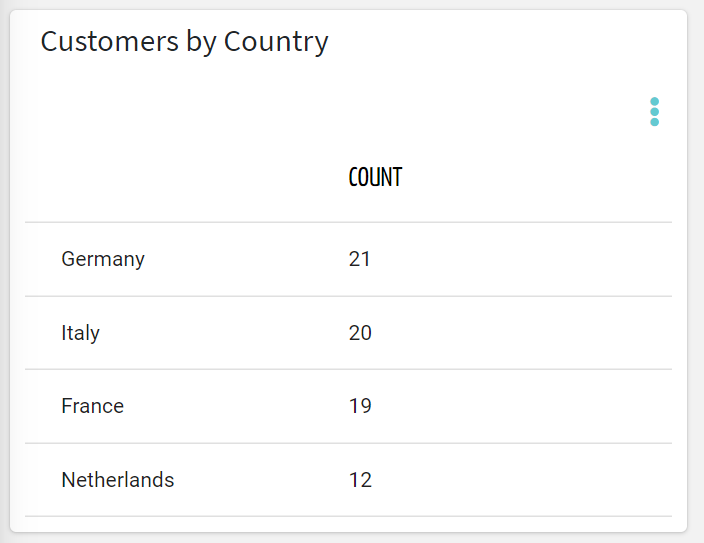Image resolution: width=704 pixels, height=543 pixels.
Task: Click France's count value 19
Action: (x=360, y=406)
